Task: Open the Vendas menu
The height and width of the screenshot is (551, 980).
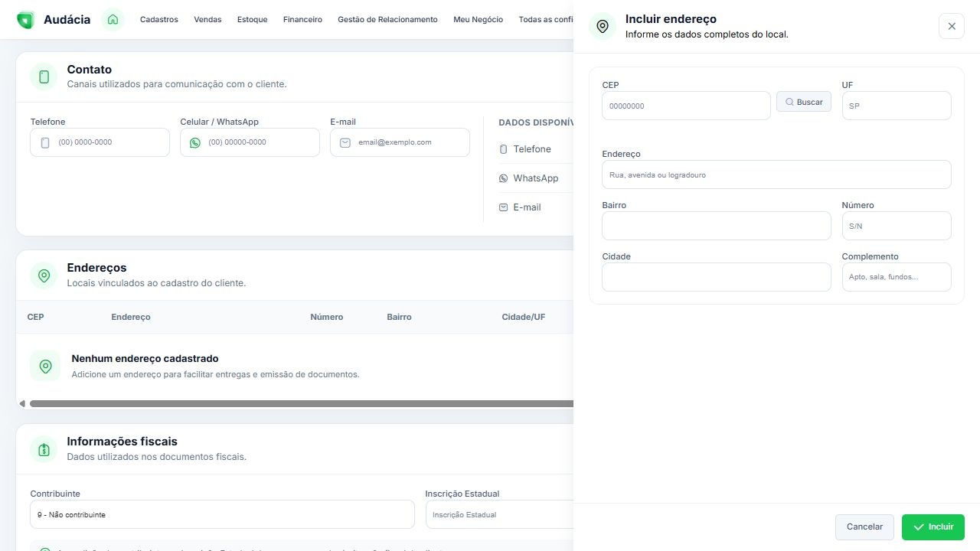Action: pos(207,20)
